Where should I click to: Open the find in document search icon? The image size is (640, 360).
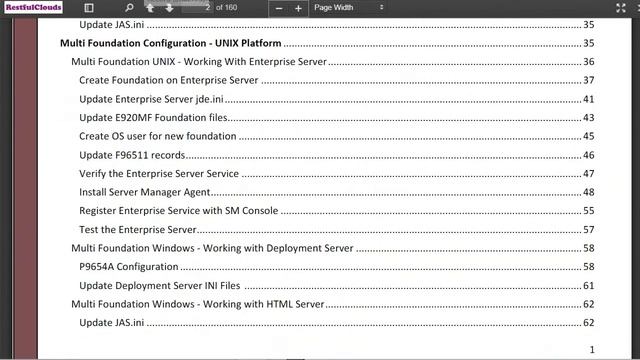click(x=129, y=7)
